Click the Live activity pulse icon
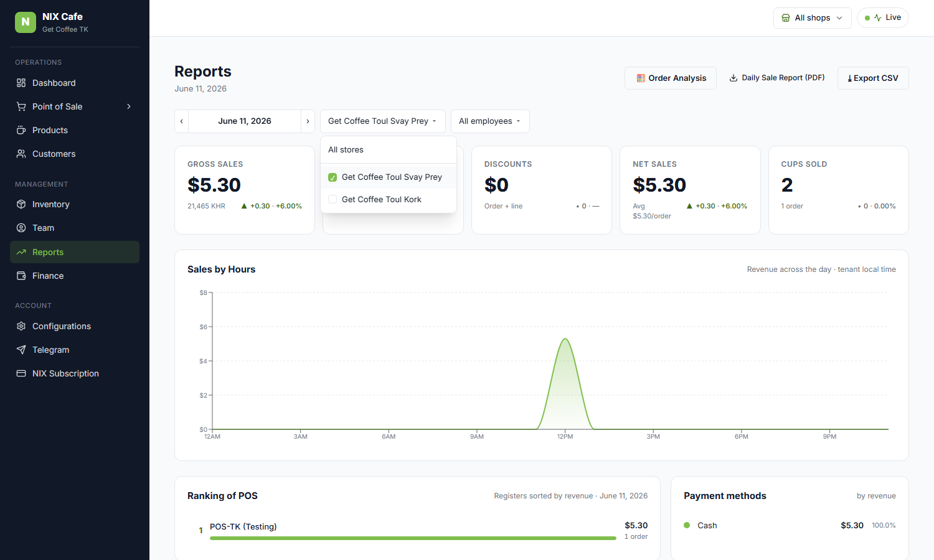Image resolution: width=934 pixels, height=560 pixels. [877, 17]
